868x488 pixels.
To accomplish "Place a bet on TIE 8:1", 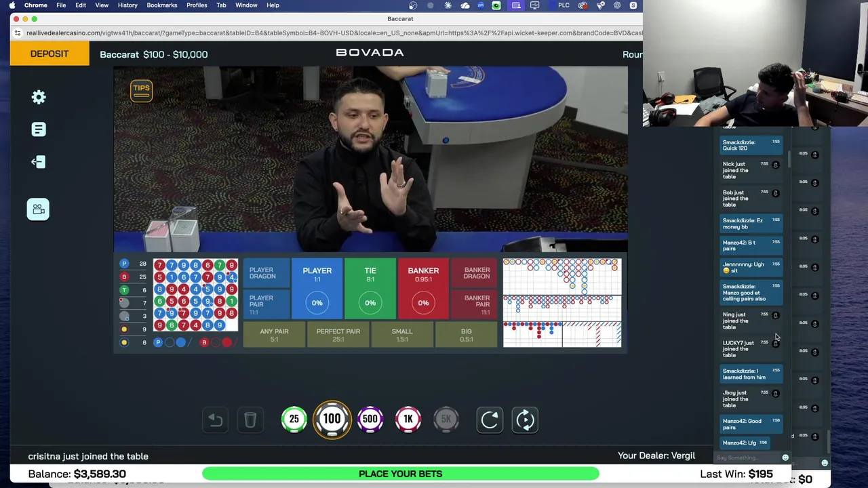I will coord(370,289).
